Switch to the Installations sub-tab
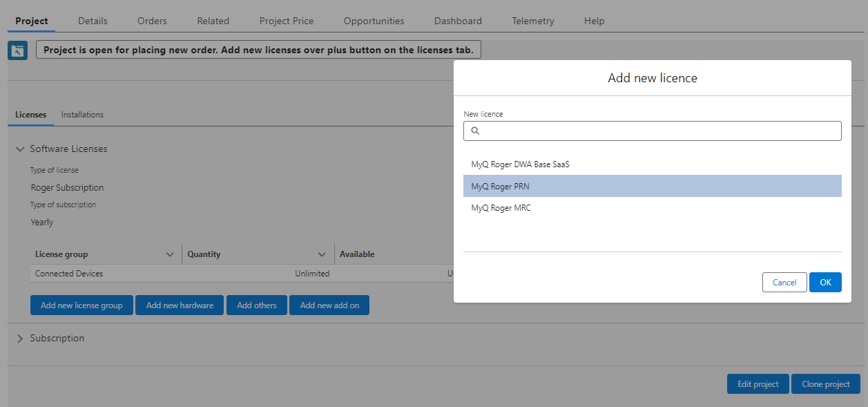This screenshot has width=868, height=407. pos(82,115)
